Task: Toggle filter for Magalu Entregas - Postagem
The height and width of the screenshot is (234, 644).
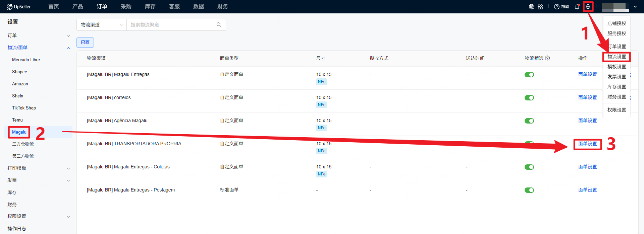Action: click(x=529, y=190)
